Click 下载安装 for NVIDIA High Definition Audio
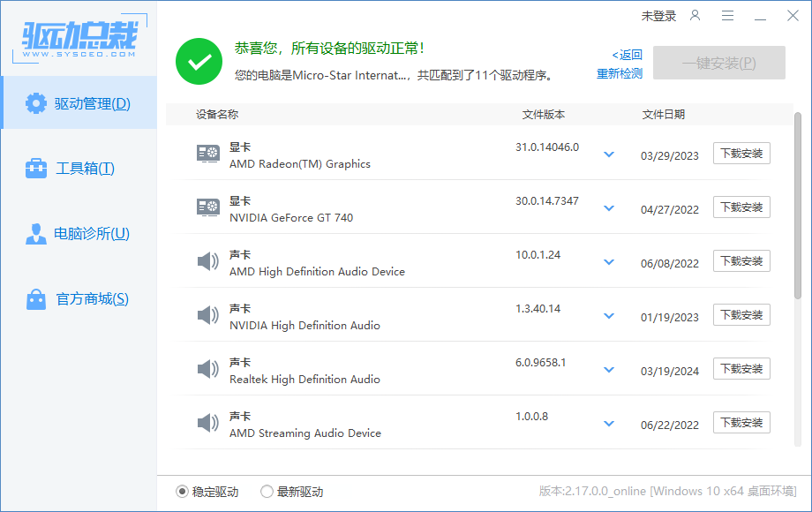The height and width of the screenshot is (512, 812). [741, 315]
